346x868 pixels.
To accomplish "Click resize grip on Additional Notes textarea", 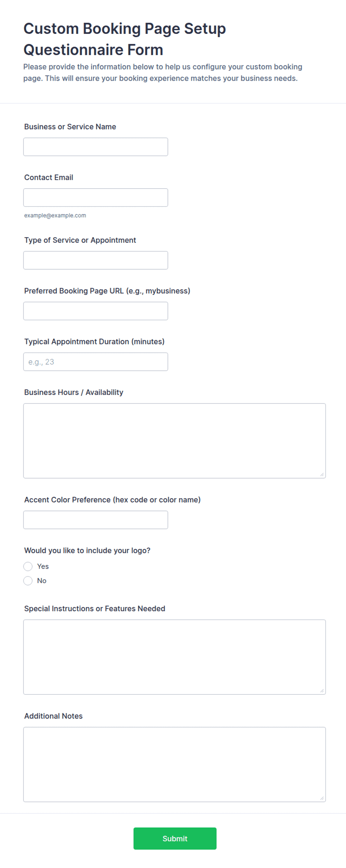I will point(322,798).
